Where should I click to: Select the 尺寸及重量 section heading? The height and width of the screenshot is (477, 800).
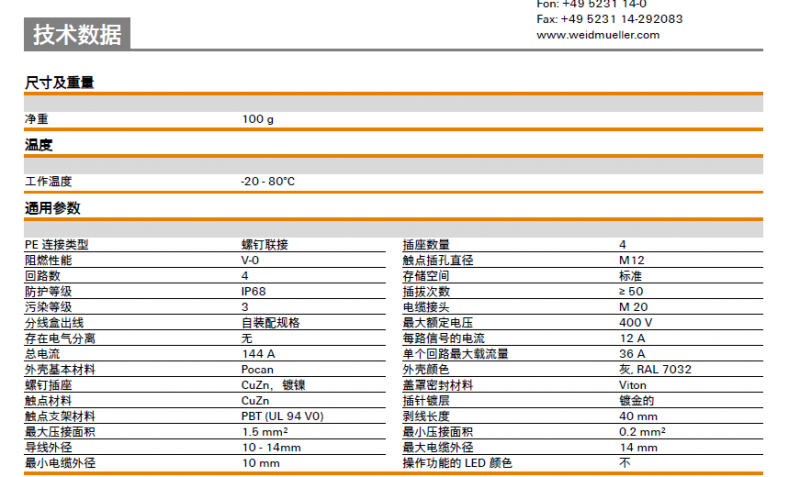click(59, 83)
